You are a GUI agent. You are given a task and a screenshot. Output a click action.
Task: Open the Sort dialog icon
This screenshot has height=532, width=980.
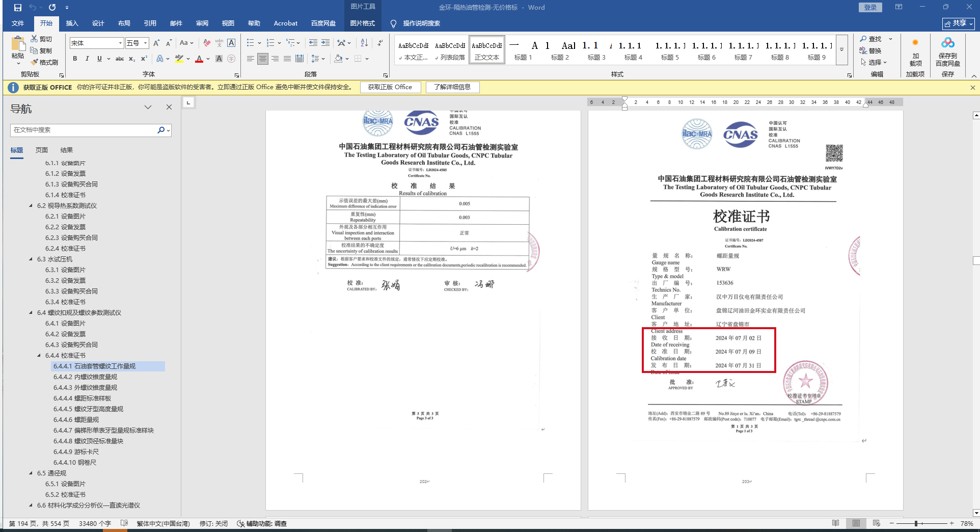coord(363,43)
